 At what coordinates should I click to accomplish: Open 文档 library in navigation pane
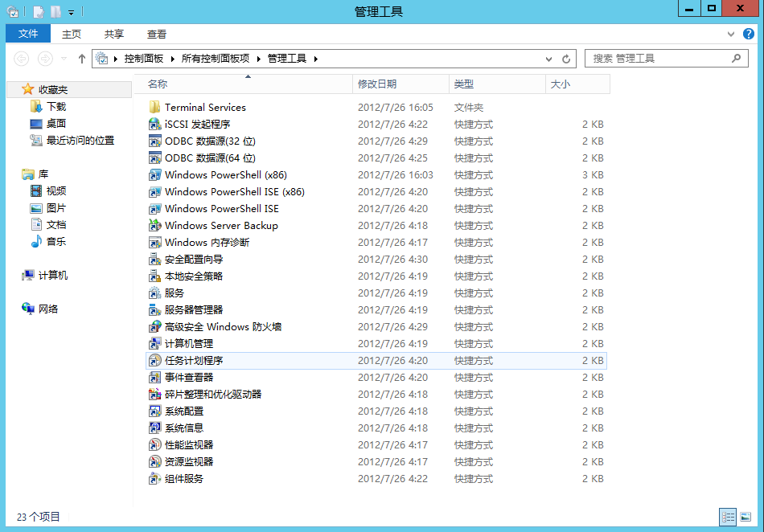(x=56, y=224)
